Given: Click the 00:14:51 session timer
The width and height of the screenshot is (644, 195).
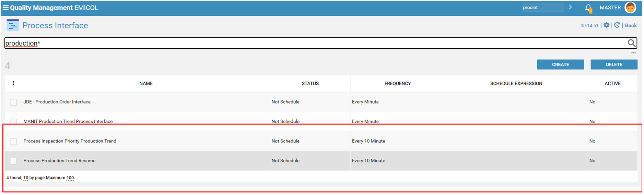Looking at the screenshot, I should coord(589,26).
